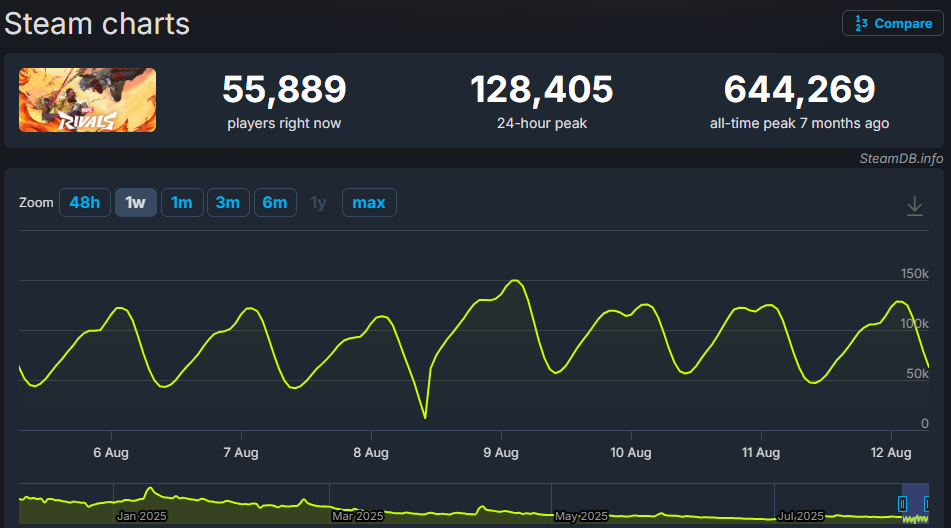The height and width of the screenshot is (528, 951).
Task: Click the Compare button
Action: tap(892, 24)
